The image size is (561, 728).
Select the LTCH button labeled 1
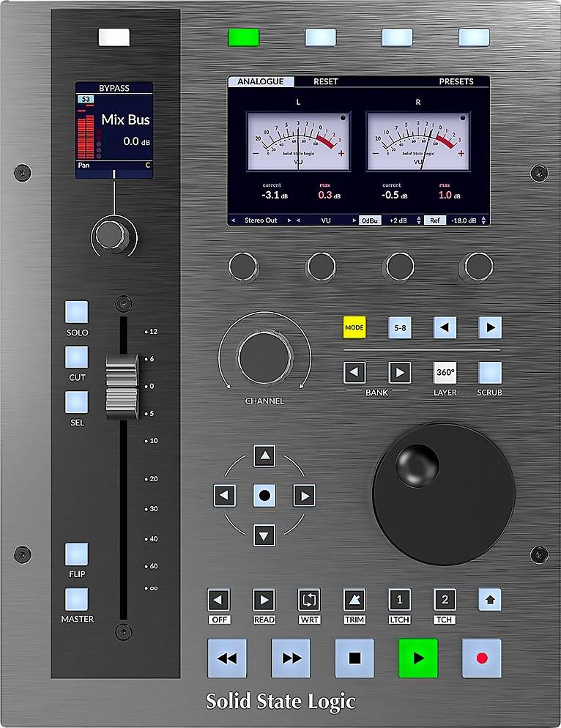tap(399, 600)
